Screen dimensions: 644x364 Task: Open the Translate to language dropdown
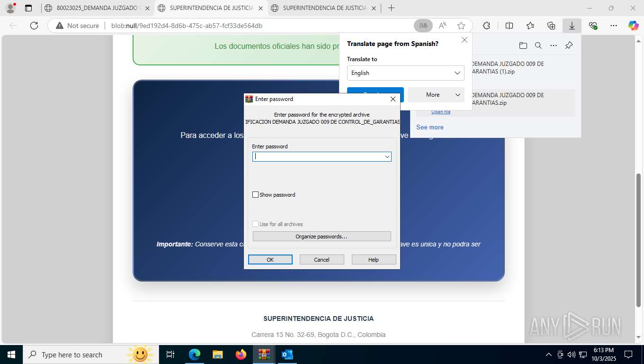[406, 73]
